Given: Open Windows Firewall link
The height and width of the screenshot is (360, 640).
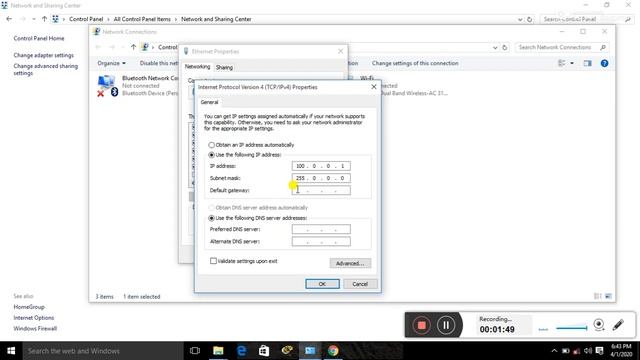Looking at the screenshot, I should tap(35, 328).
